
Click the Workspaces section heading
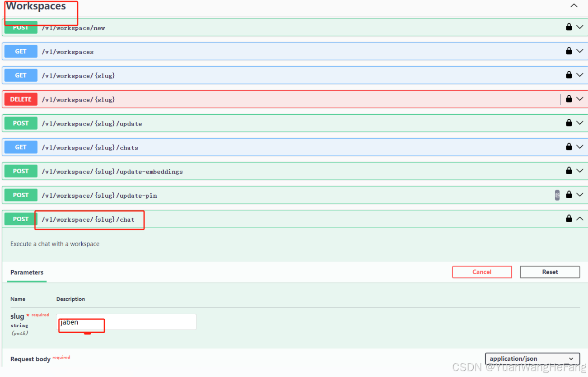[36, 6]
